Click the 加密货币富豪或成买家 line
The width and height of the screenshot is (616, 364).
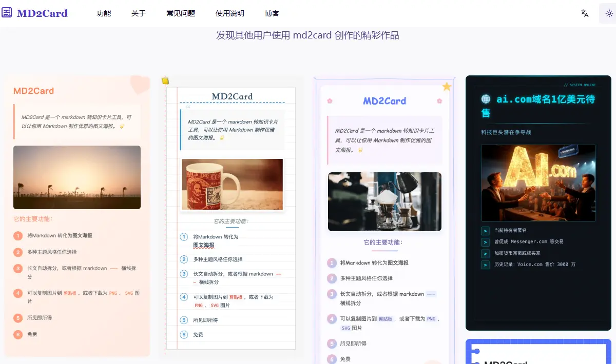tap(517, 253)
